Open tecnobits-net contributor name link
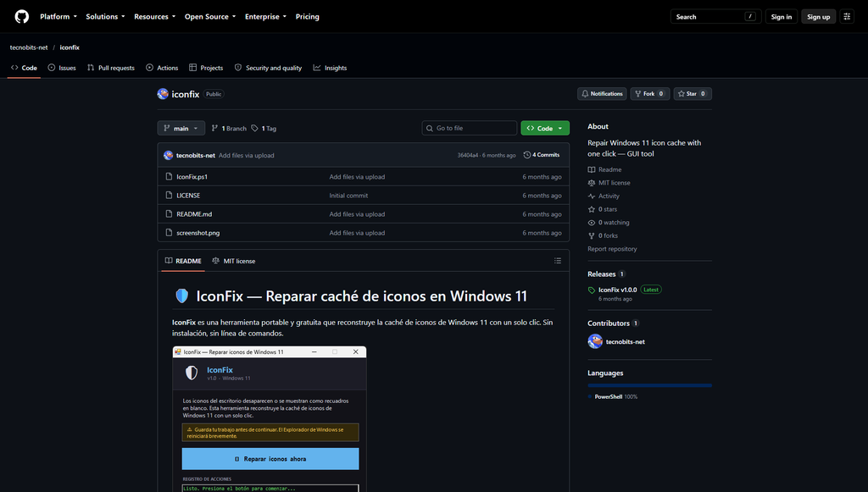The height and width of the screenshot is (492, 868). (626, 342)
